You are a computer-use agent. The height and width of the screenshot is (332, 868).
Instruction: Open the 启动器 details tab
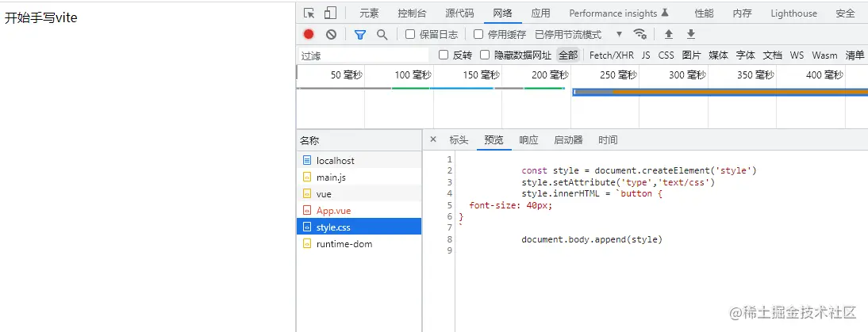pyautogui.click(x=569, y=139)
